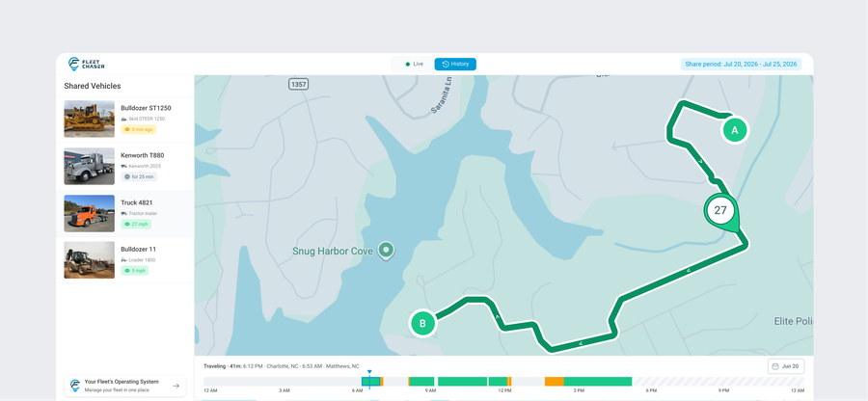Select the highlighted trip segment near 6 AM
Viewport: 868px width, 401px height.
click(x=371, y=382)
